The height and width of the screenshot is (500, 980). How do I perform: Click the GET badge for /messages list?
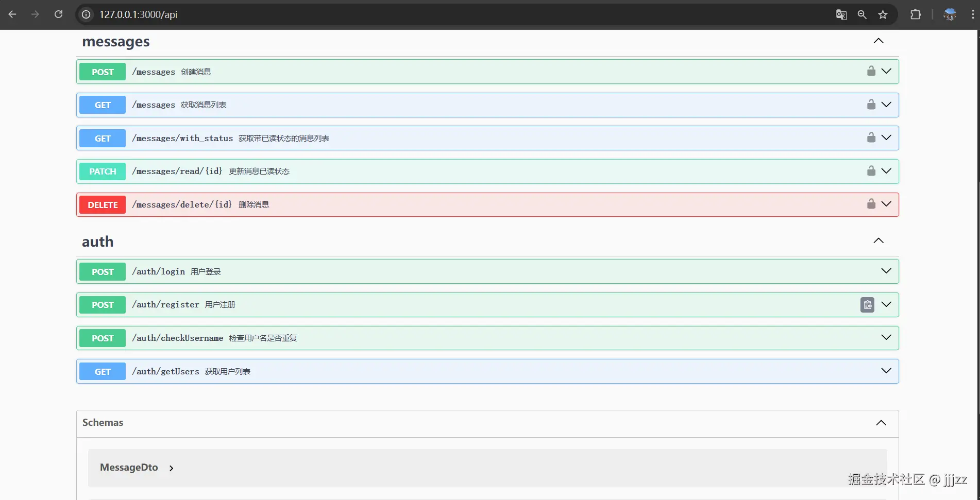click(x=103, y=105)
